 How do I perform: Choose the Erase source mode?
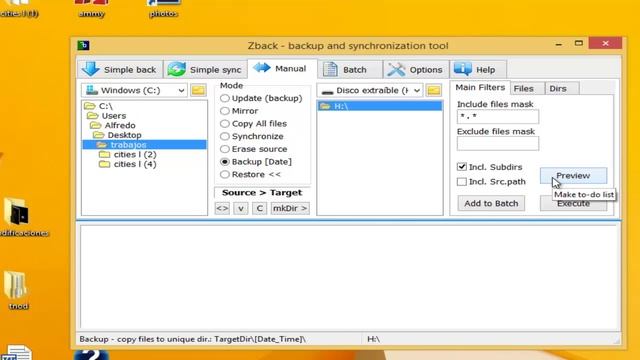pyautogui.click(x=253, y=149)
